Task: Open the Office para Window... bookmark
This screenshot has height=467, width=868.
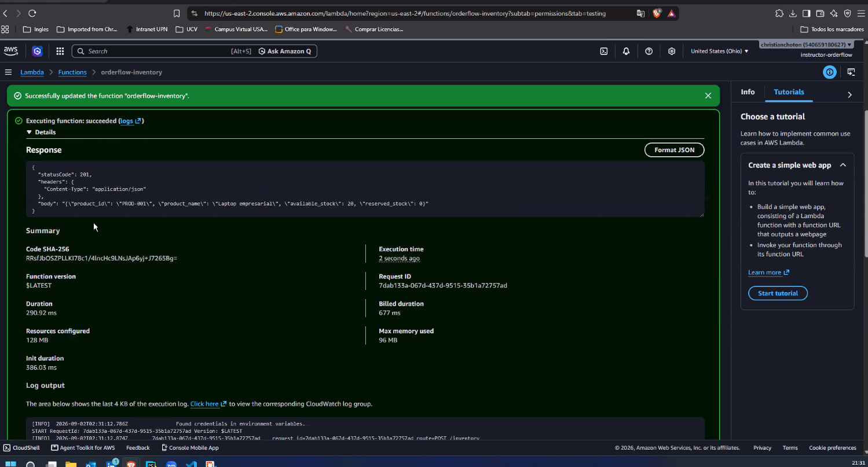Action: click(x=306, y=29)
